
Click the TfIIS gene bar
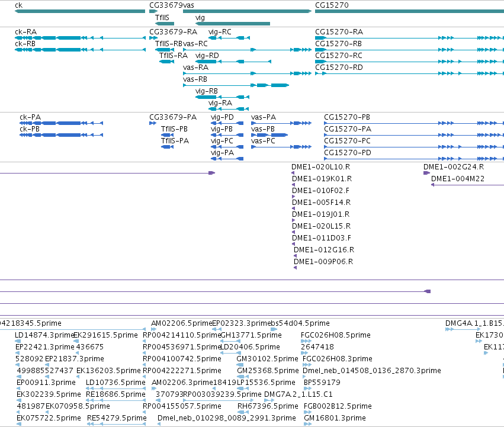(x=165, y=24)
